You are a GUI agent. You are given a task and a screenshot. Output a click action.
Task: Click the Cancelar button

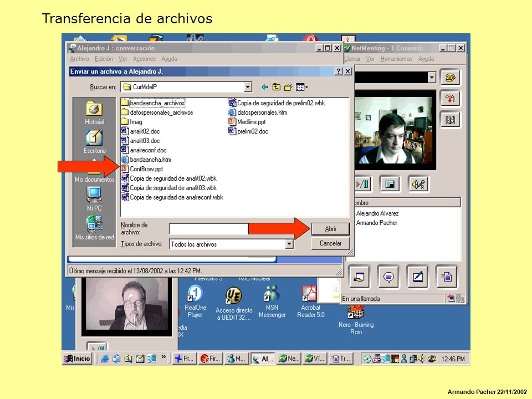tap(330, 243)
